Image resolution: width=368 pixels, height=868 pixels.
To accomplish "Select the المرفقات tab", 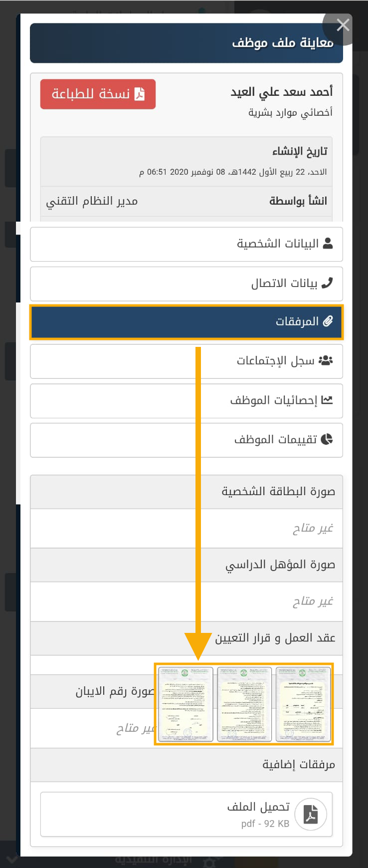I will tap(186, 322).
